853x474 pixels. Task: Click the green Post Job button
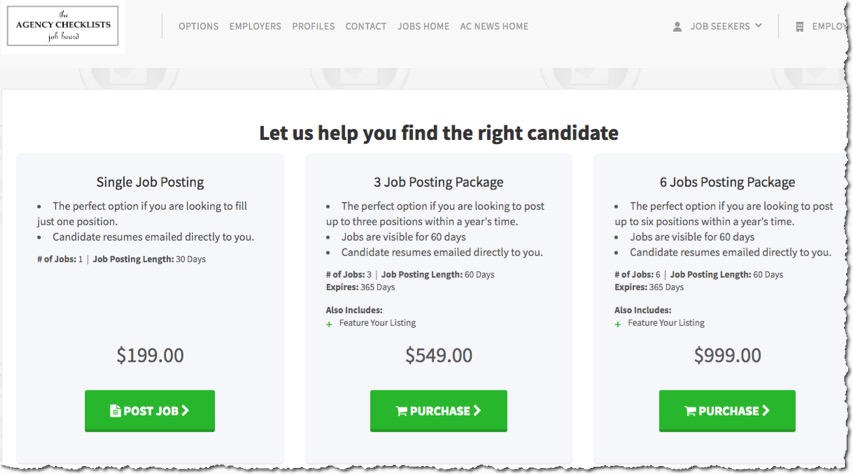(x=150, y=411)
